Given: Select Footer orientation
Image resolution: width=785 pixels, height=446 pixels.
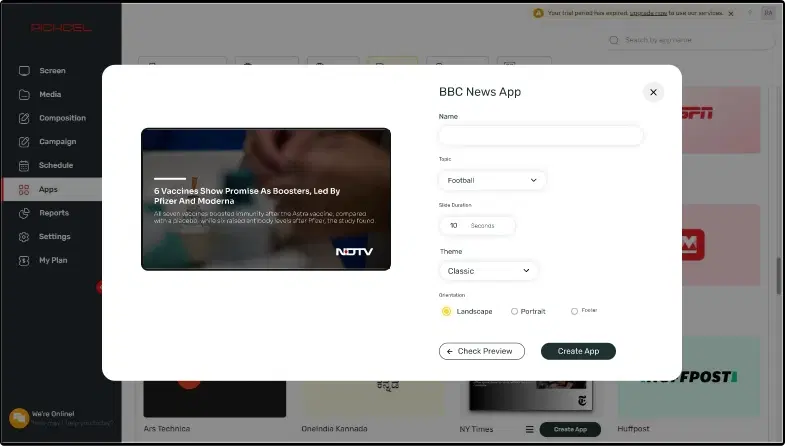Looking at the screenshot, I should click(x=574, y=311).
